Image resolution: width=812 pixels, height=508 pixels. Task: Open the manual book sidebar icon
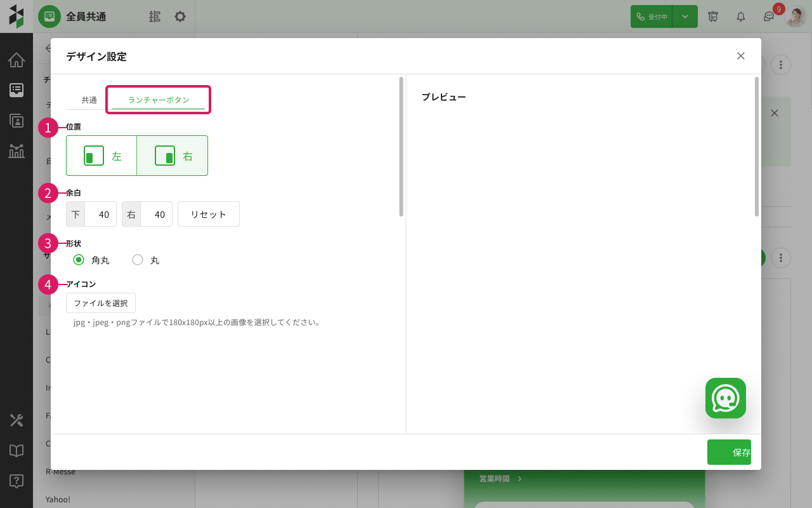(16, 451)
